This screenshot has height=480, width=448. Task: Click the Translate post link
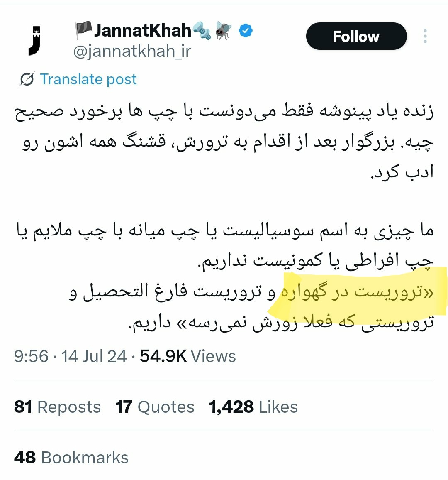88,79
